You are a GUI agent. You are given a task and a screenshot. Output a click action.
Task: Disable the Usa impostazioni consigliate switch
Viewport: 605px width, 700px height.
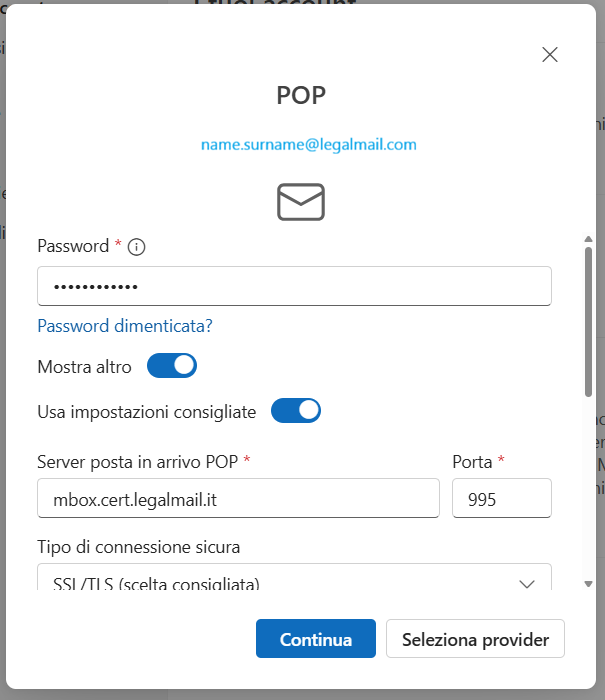(x=296, y=411)
